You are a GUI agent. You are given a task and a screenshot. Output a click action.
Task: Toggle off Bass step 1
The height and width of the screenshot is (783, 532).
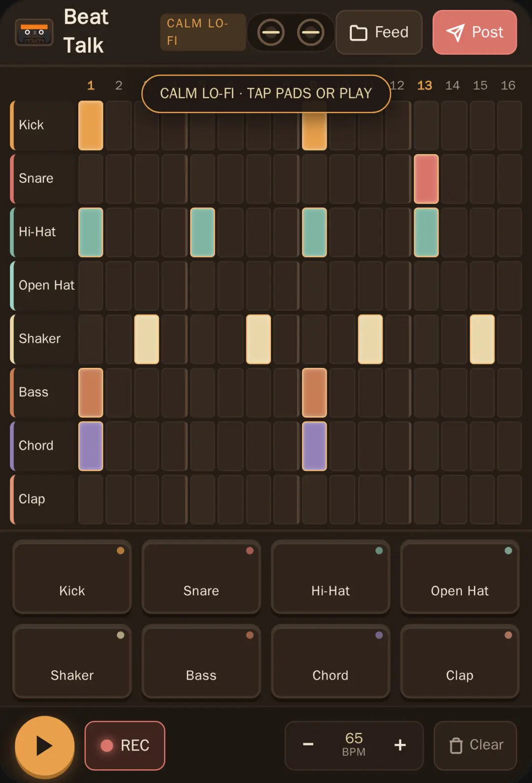point(91,392)
